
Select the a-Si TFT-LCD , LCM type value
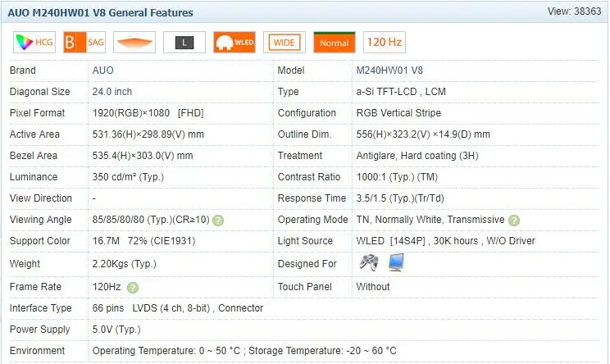401,92
